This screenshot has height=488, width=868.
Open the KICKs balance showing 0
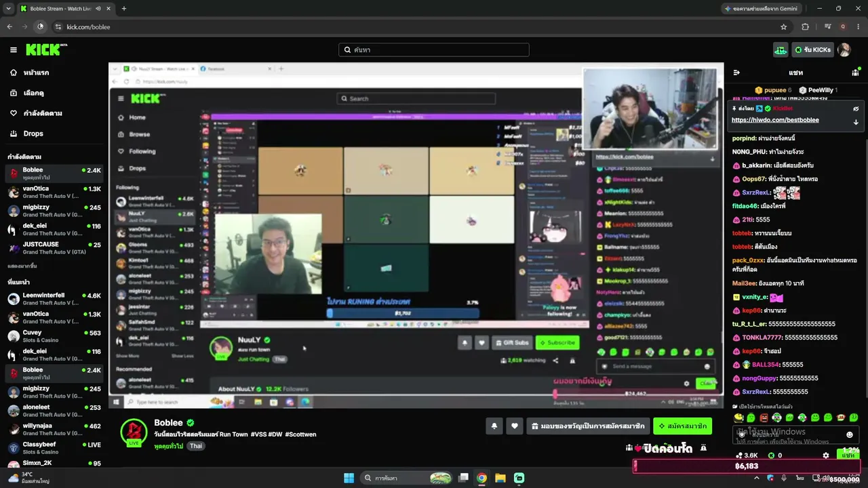[774, 455]
